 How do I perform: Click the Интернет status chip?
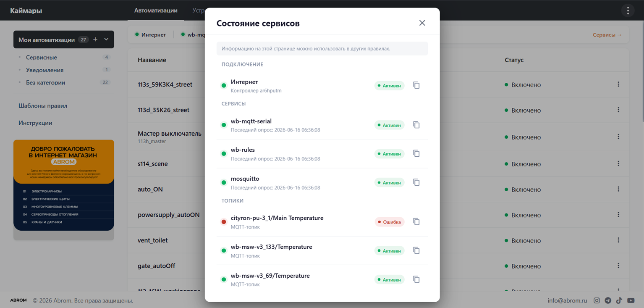point(150,35)
